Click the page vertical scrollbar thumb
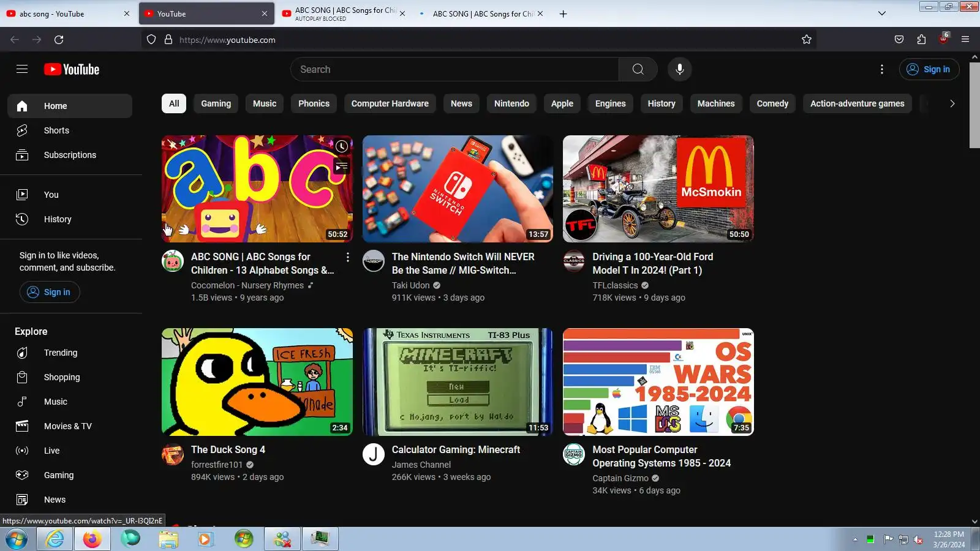Image resolution: width=980 pixels, height=551 pixels. click(974, 105)
